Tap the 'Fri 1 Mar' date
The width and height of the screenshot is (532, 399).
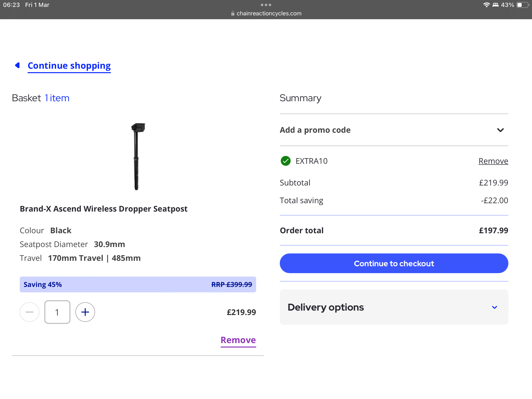click(37, 5)
